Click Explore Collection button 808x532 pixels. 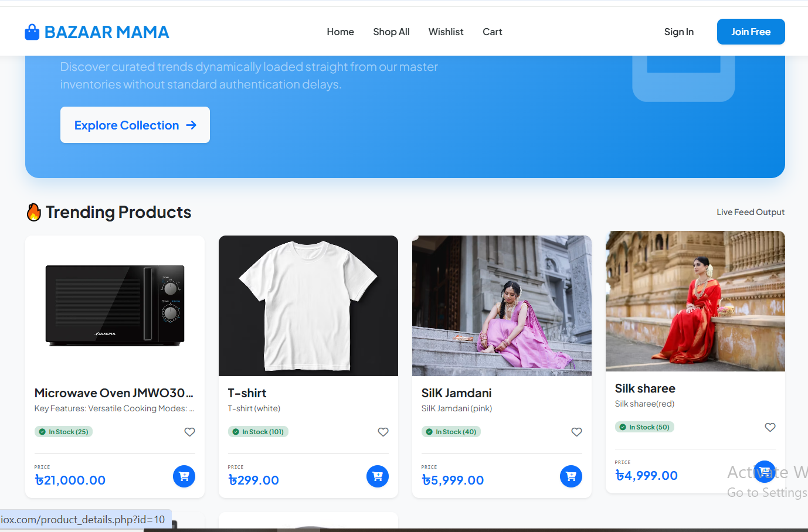pos(135,125)
